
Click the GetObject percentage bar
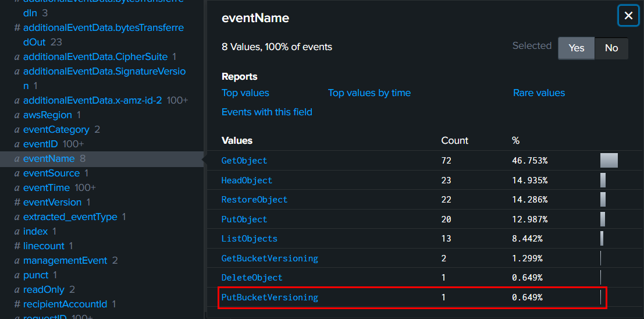pos(609,161)
